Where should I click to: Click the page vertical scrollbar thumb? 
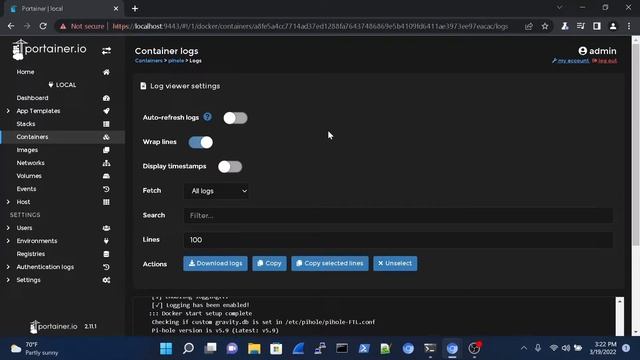pyautogui.click(x=636, y=145)
